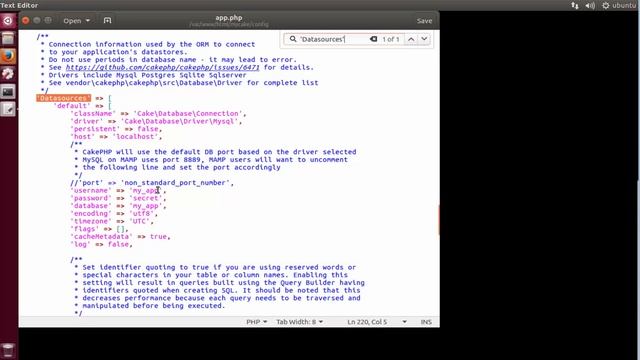Click the ubuntu user label in top bar
This screenshot has height=360, width=640.
[x=624, y=5]
